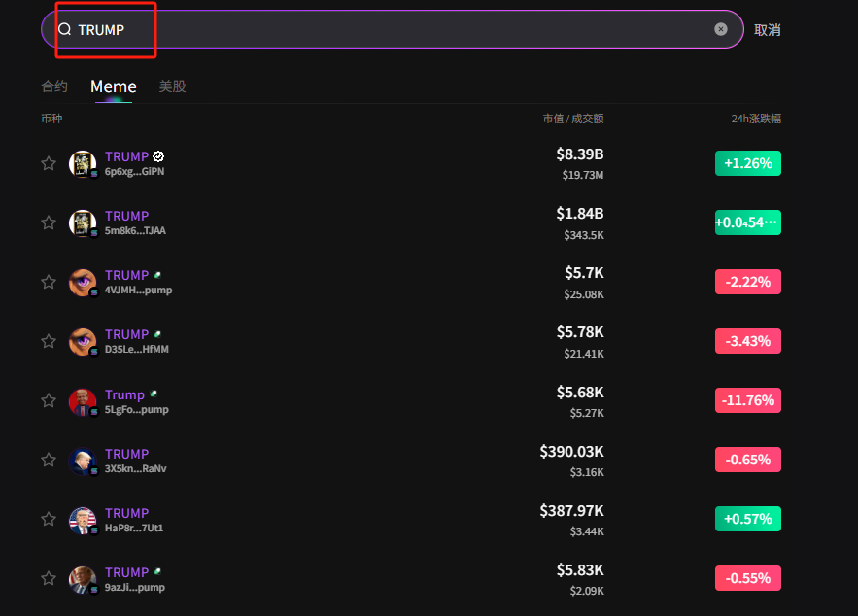Select contract address 9azJi...pump
Screen dimensions: 858x616
(135, 587)
